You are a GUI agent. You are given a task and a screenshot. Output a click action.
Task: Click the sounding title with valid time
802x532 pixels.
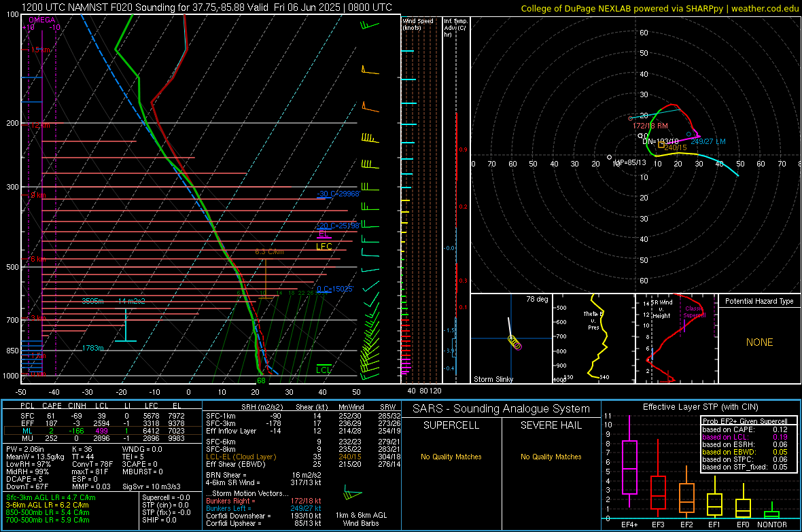pos(207,7)
